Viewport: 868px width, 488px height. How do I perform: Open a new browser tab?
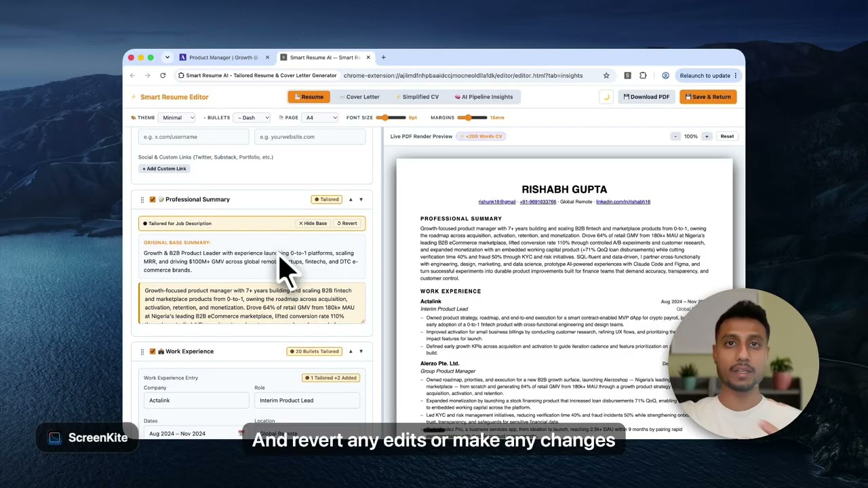point(383,58)
